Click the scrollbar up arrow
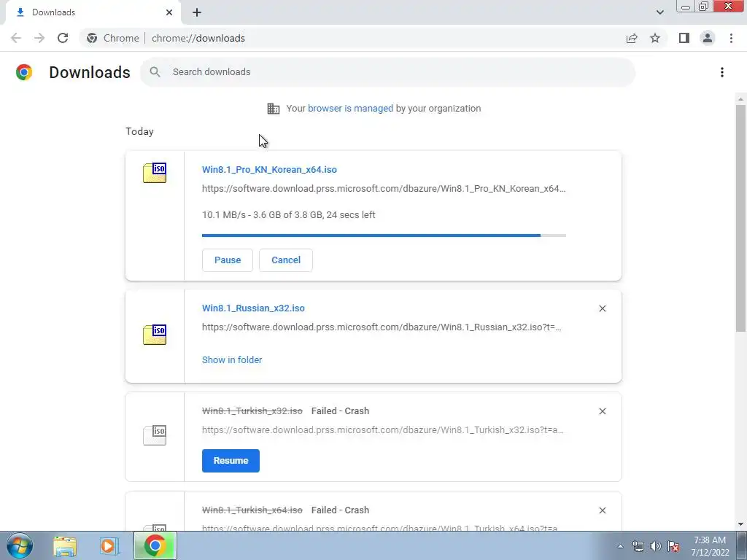This screenshot has width=747, height=560. pos(740,99)
